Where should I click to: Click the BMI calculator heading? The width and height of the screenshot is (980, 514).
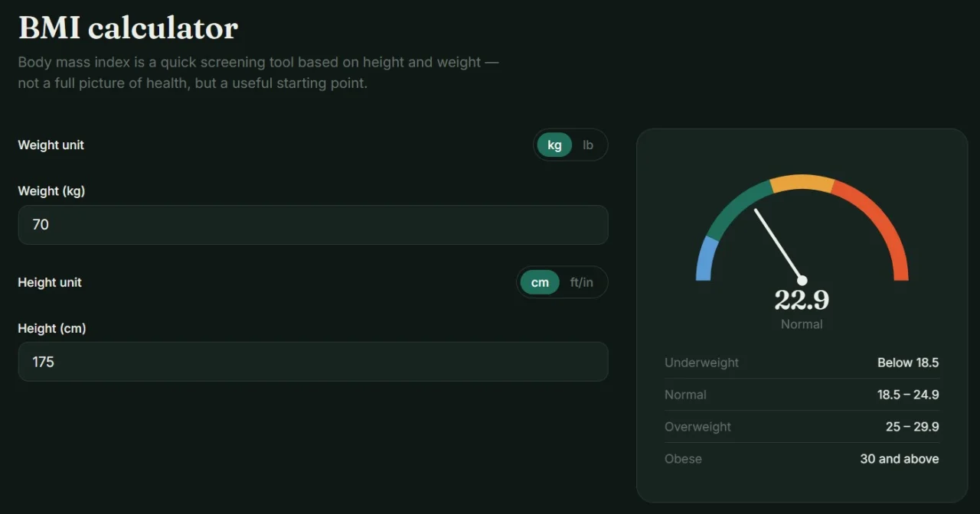pyautogui.click(x=128, y=28)
